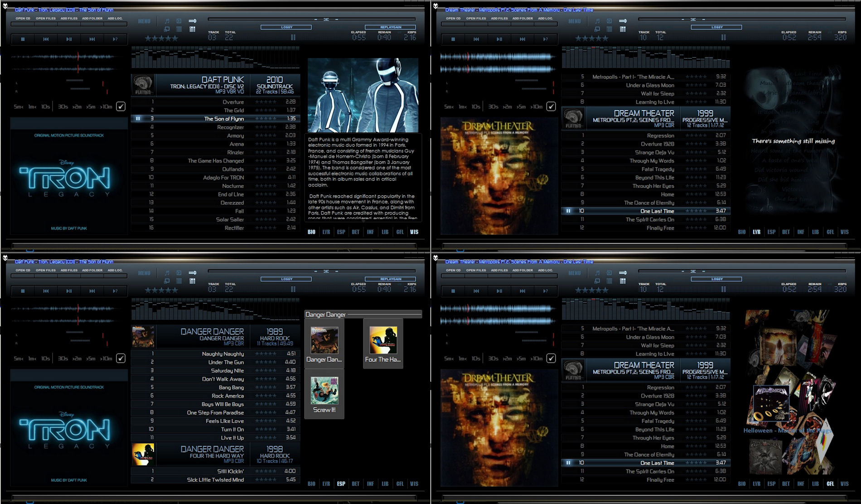
Task: Stop playback in the Danger Danger window
Action: 23,291
